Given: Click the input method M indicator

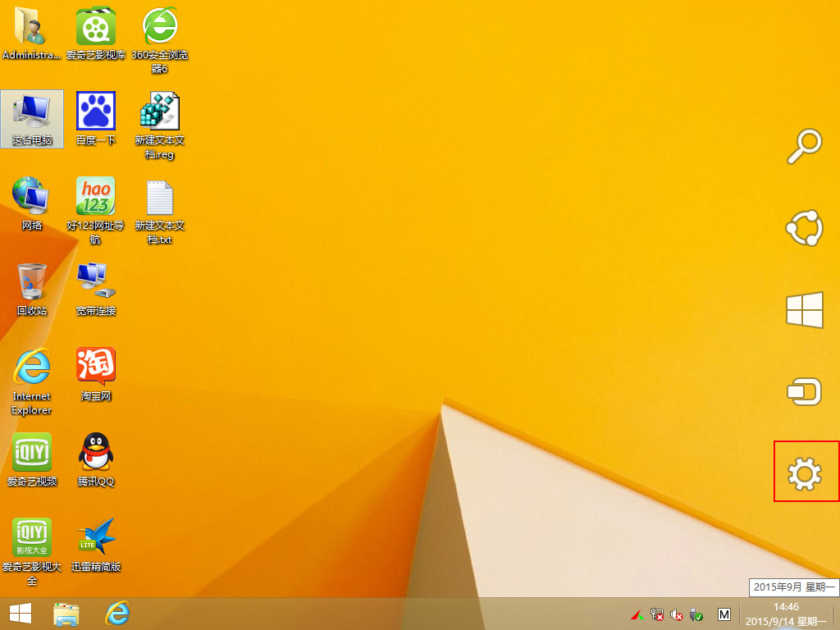Looking at the screenshot, I should click(724, 614).
